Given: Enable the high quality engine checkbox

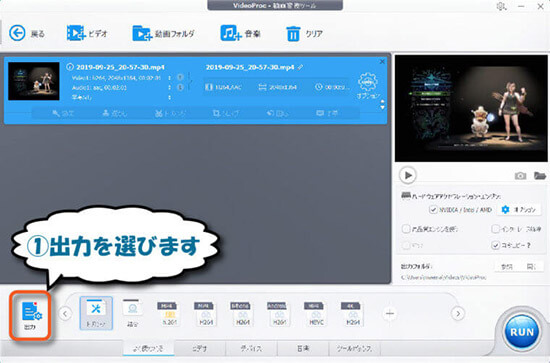Looking at the screenshot, I should click(406, 229).
